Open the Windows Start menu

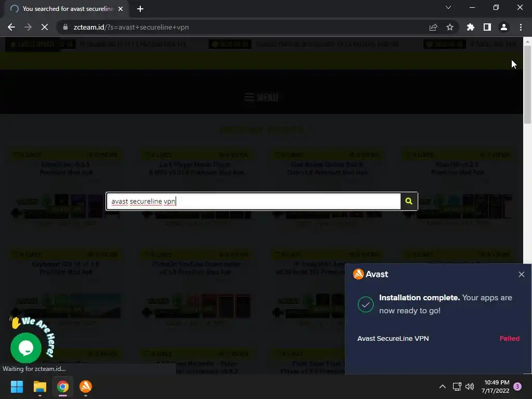click(17, 387)
